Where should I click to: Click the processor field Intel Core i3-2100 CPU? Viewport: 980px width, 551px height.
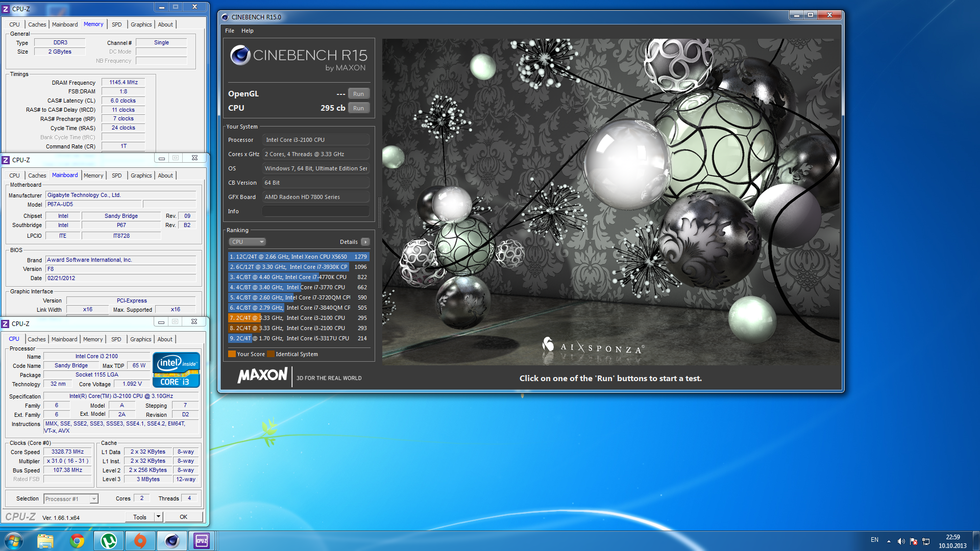tap(316, 140)
